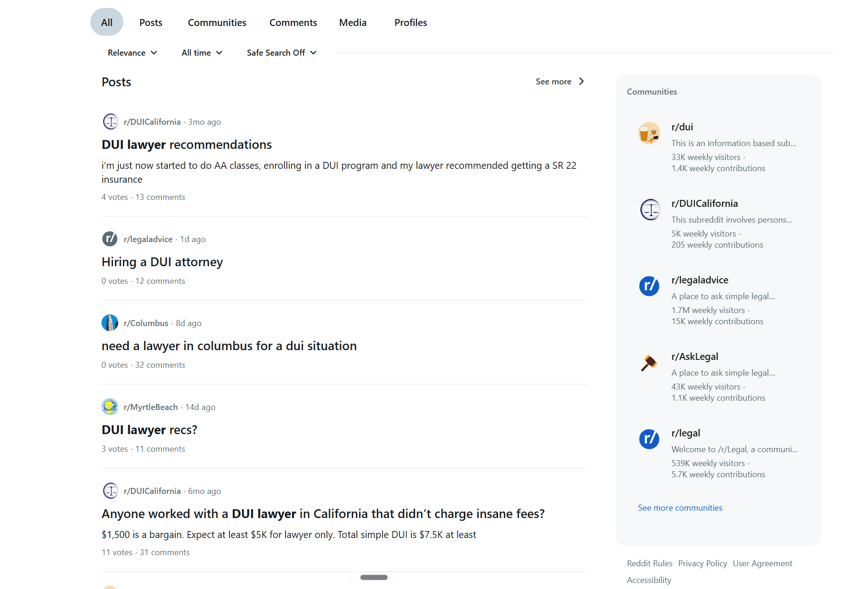Click '4 votes · 13 comments' text
The width and height of the screenshot is (868, 589).
(143, 197)
